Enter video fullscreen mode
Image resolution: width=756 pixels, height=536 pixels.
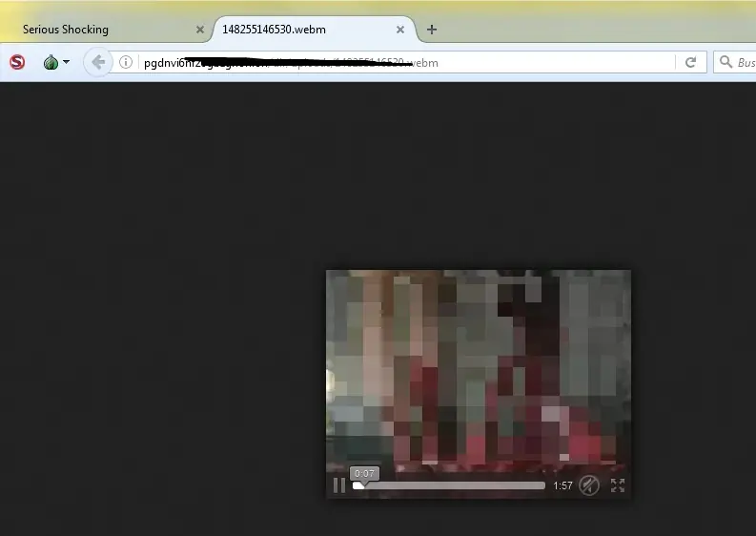pos(618,485)
